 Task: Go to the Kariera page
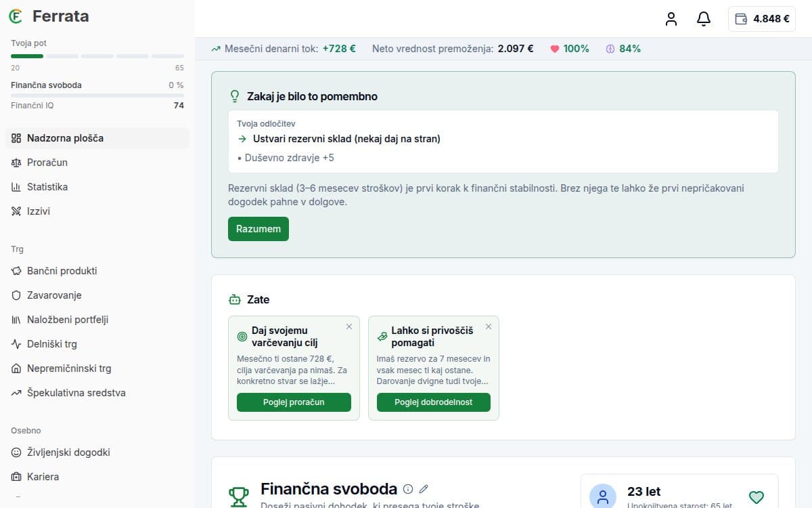pyautogui.click(x=97, y=477)
